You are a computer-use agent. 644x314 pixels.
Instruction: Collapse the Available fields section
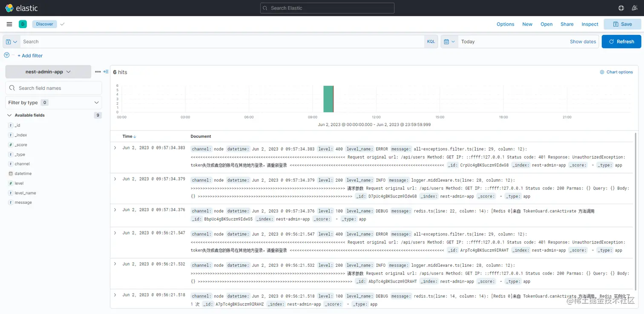[9, 115]
